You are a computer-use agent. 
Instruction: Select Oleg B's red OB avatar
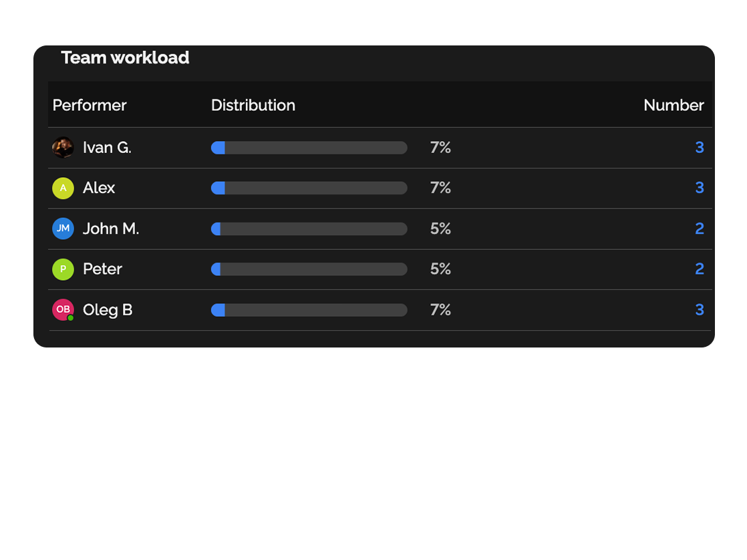tap(63, 309)
